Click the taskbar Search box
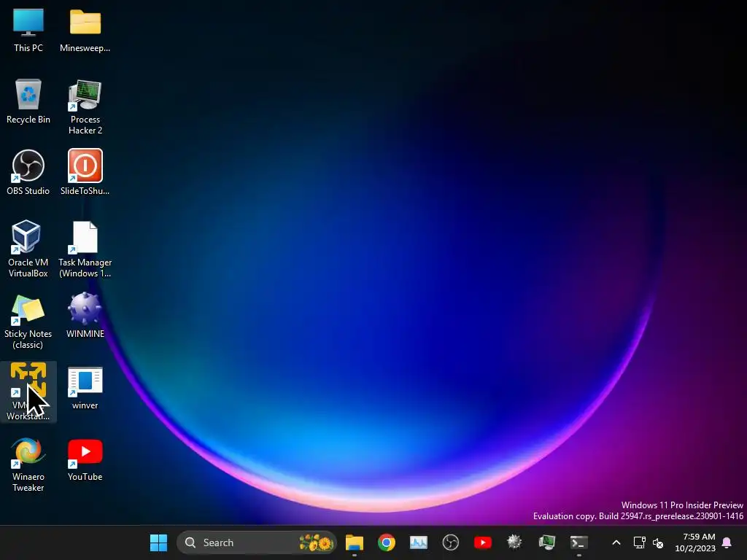The height and width of the screenshot is (560, 747). tap(256, 542)
